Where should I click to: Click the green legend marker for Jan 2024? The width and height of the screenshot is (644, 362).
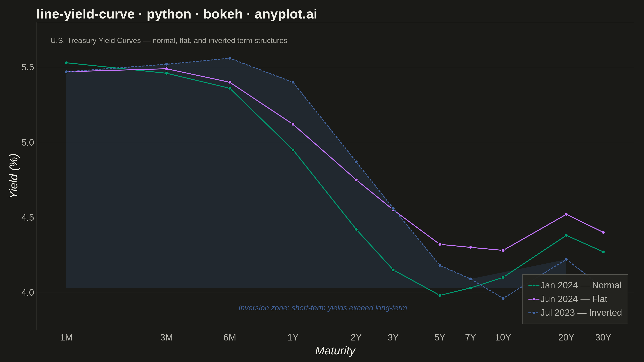point(534,286)
